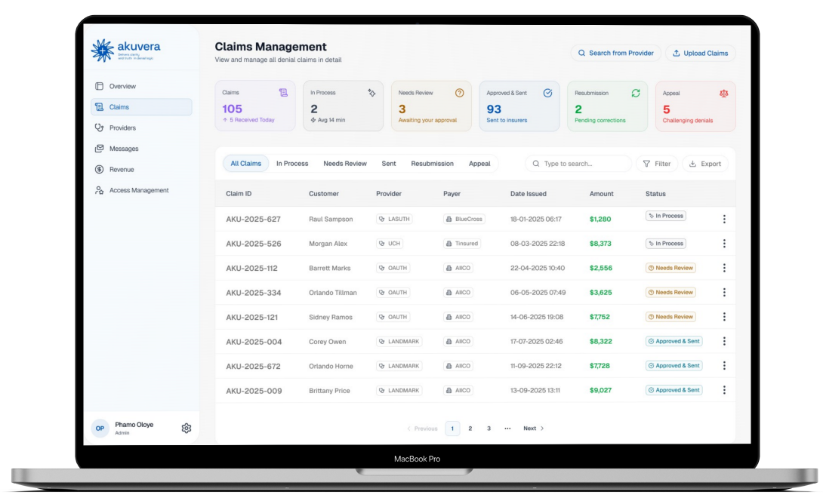Export the claims list
This screenshot has height=504, width=823.
704,164
